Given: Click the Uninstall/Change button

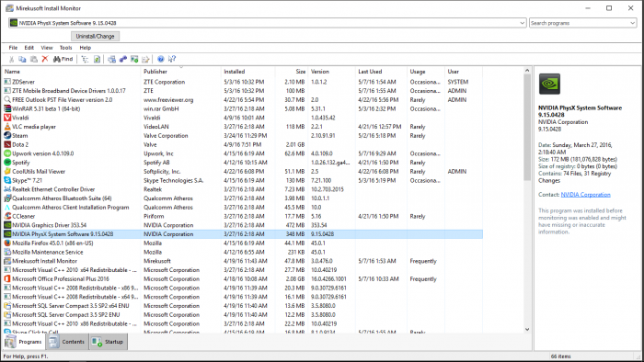Looking at the screenshot, I should tap(95, 37).
